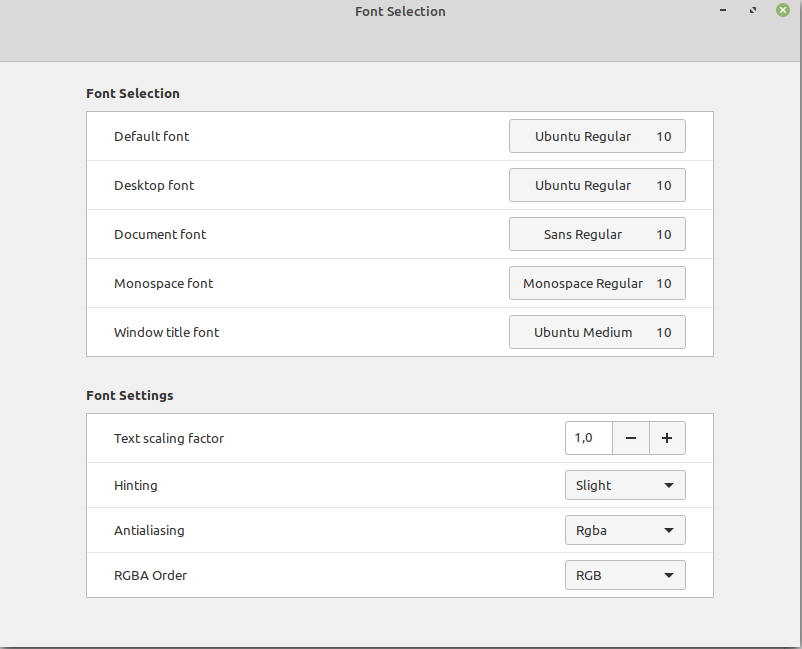Viewport: 802px width, 649px height.
Task: Change the Window title font
Action: pos(597,331)
